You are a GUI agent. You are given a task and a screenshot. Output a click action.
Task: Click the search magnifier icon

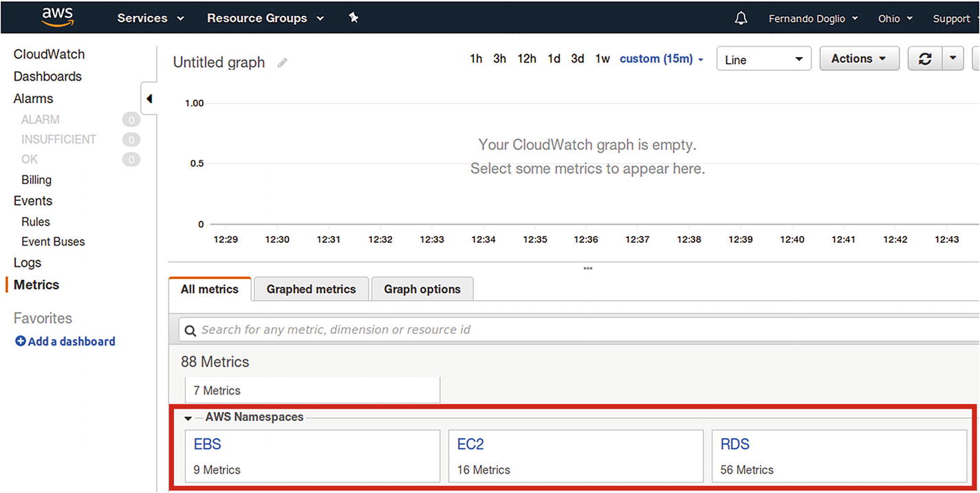[x=190, y=330]
